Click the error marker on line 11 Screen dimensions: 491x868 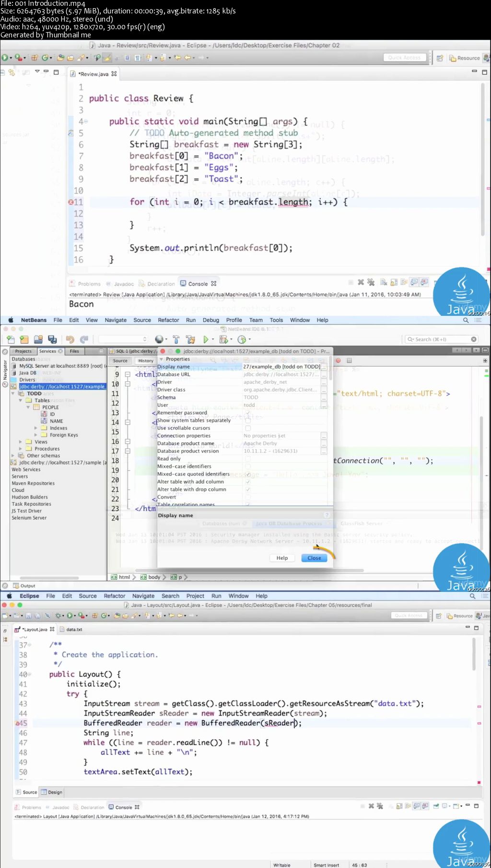tap(71, 202)
